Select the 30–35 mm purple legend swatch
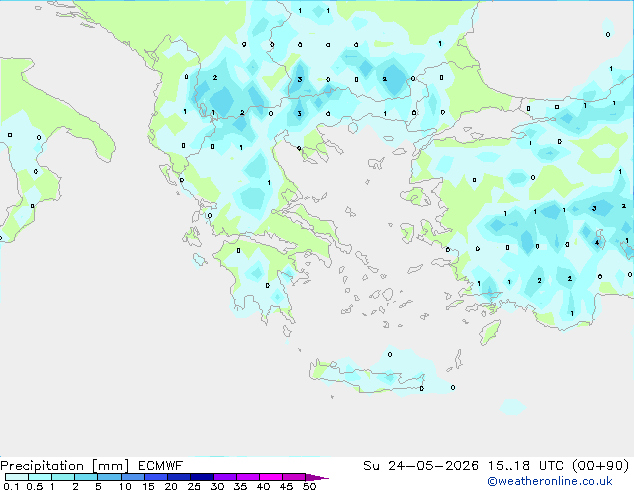 pos(225,477)
